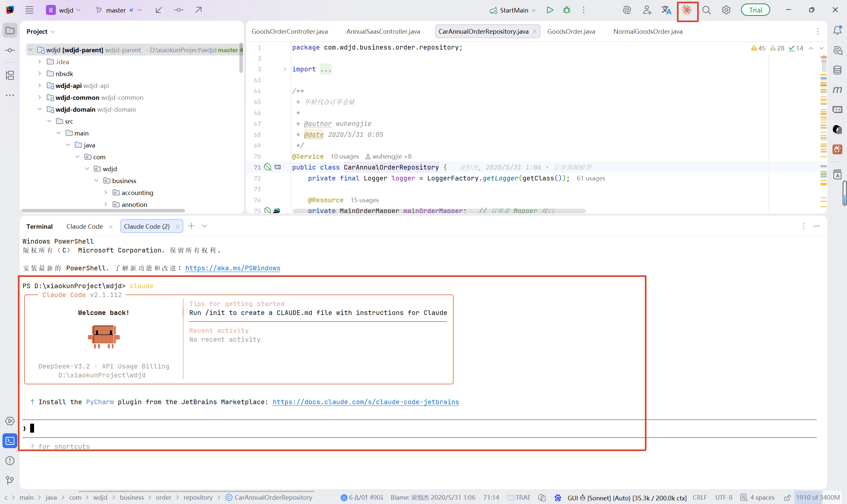
Task: Open the Translate icon in the top toolbar
Action: 666,10
